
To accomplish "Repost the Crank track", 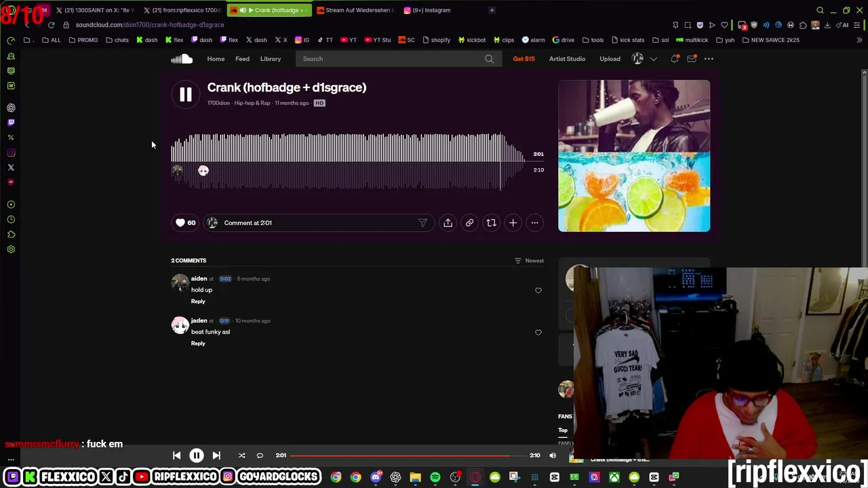I will (x=491, y=222).
